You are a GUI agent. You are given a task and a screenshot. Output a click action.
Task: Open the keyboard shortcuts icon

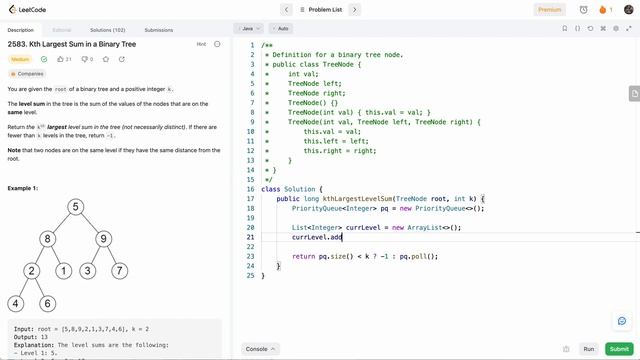pyautogui.click(x=603, y=28)
